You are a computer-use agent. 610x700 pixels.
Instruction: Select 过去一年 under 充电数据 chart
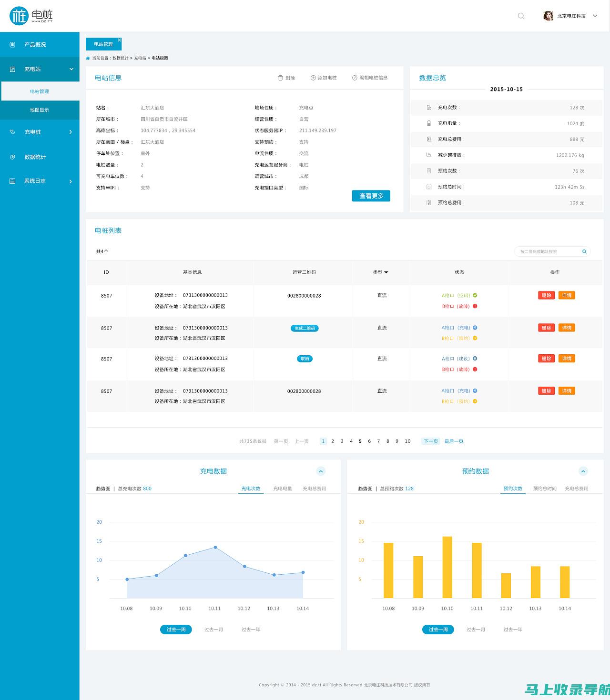click(251, 630)
